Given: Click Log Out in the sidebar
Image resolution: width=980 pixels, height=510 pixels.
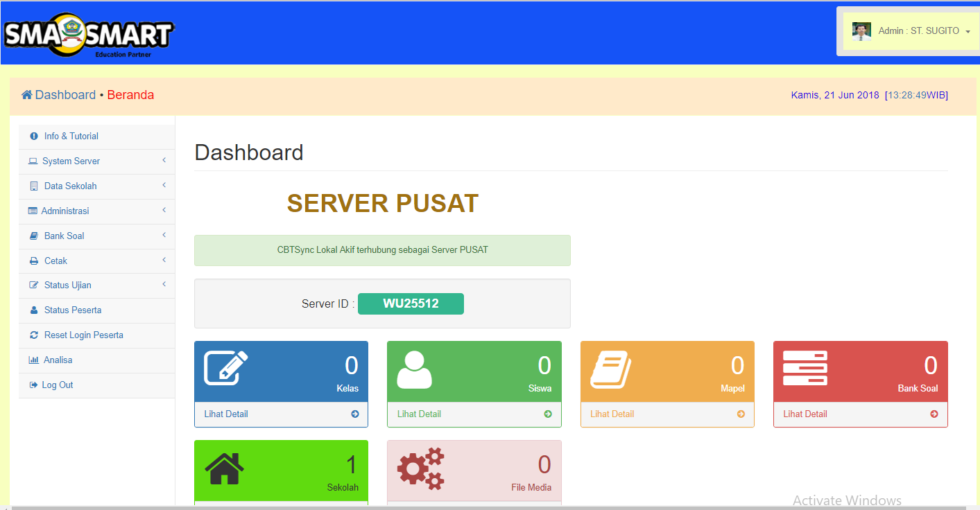Looking at the screenshot, I should click(58, 385).
